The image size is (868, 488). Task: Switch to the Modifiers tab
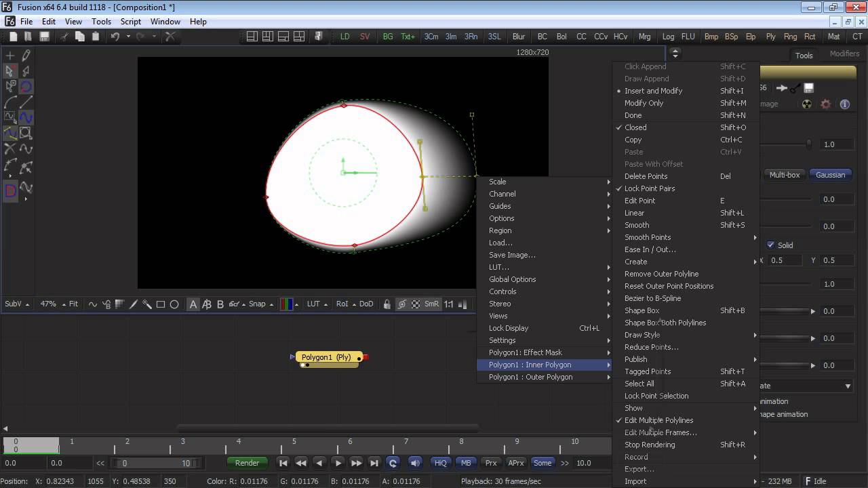coord(844,54)
